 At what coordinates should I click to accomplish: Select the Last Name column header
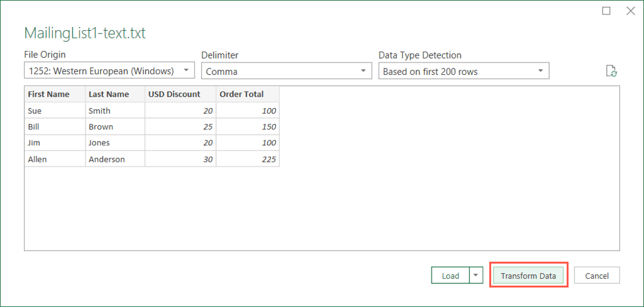pyautogui.click(x=115, y=94)
